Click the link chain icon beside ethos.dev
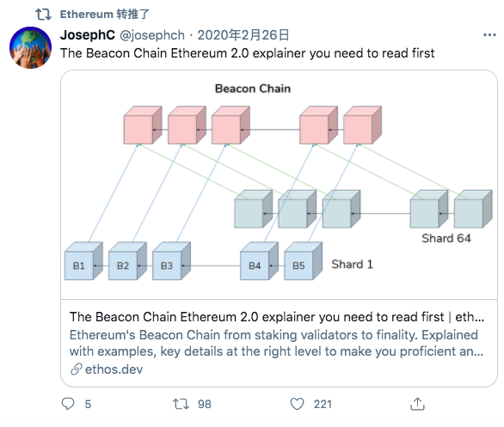 pos(77,369)
